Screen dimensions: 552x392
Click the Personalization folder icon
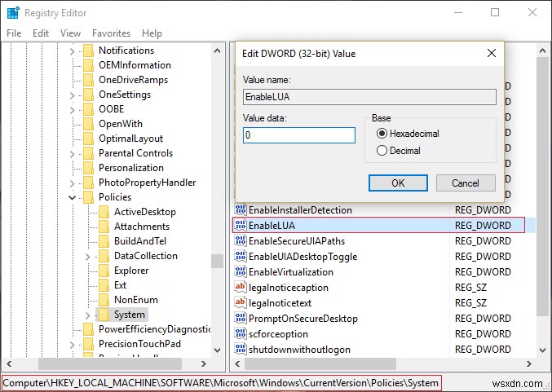88,168
